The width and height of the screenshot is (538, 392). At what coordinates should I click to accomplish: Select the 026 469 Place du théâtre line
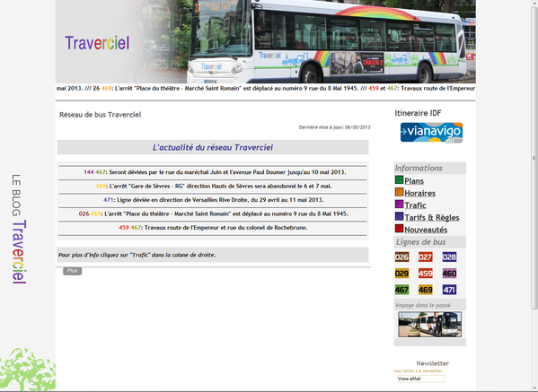coord(213,213)
